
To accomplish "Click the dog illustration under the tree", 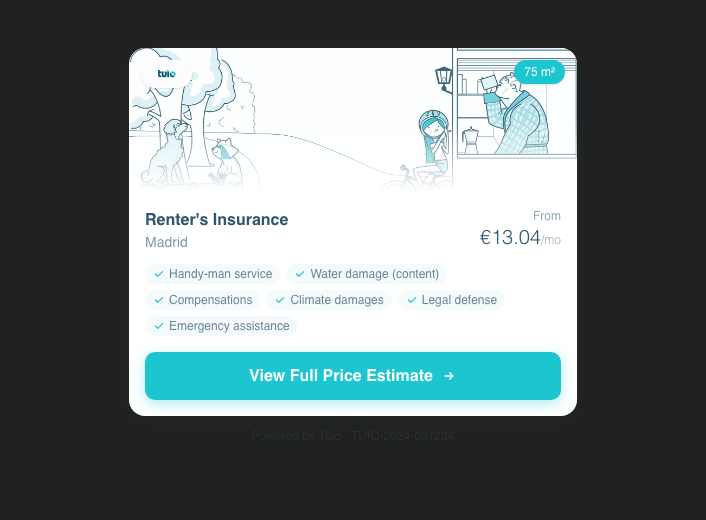I will tap(166, 152).
